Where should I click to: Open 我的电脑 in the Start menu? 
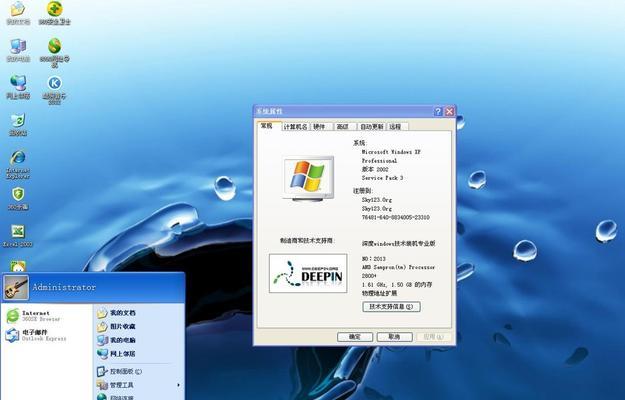[116, 340]
